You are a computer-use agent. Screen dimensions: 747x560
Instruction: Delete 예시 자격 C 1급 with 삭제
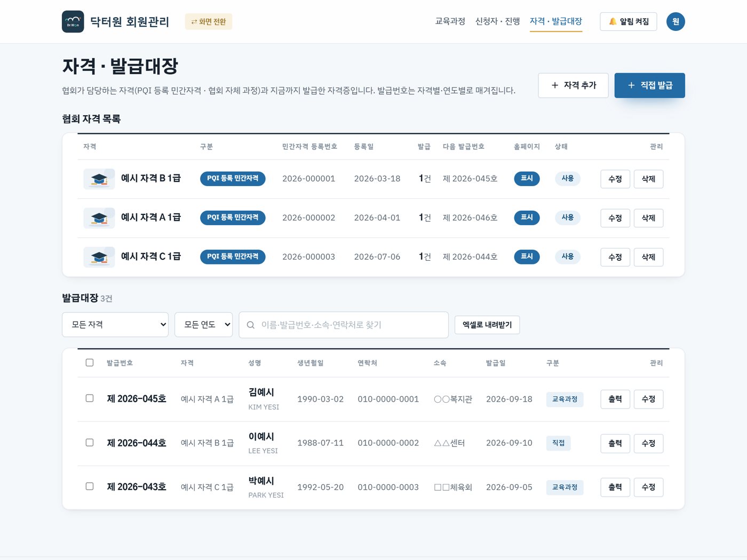pyautogui.click(x=648, y=257)
